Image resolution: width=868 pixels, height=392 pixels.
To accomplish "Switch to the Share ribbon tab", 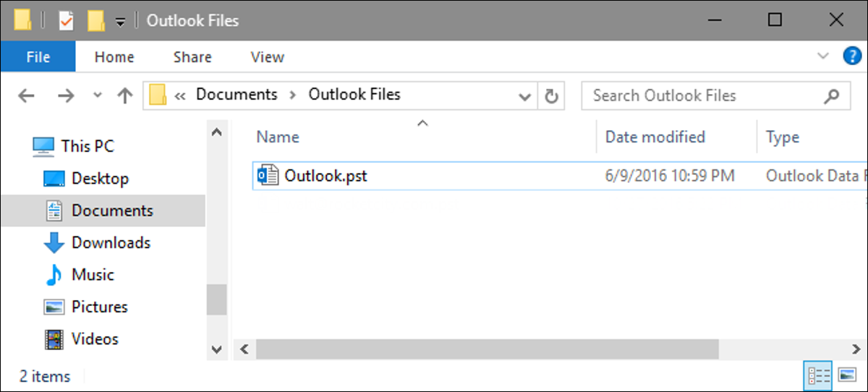I will click(192, 57).
